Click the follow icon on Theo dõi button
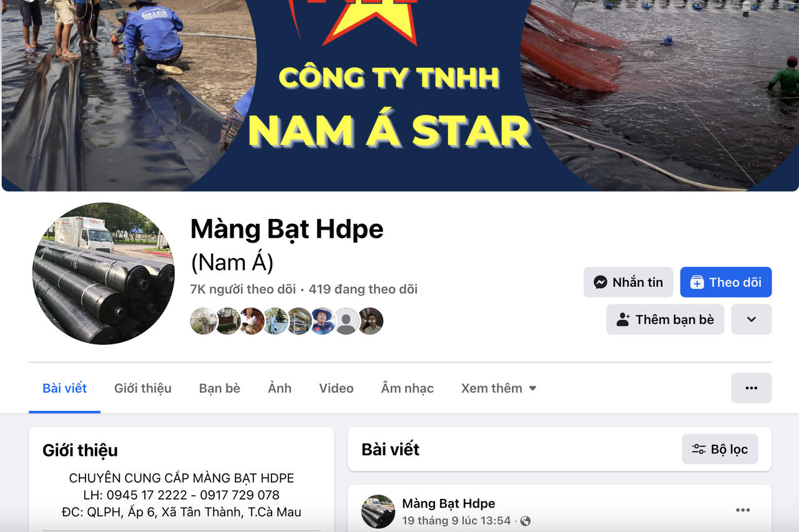 [697, 283]
